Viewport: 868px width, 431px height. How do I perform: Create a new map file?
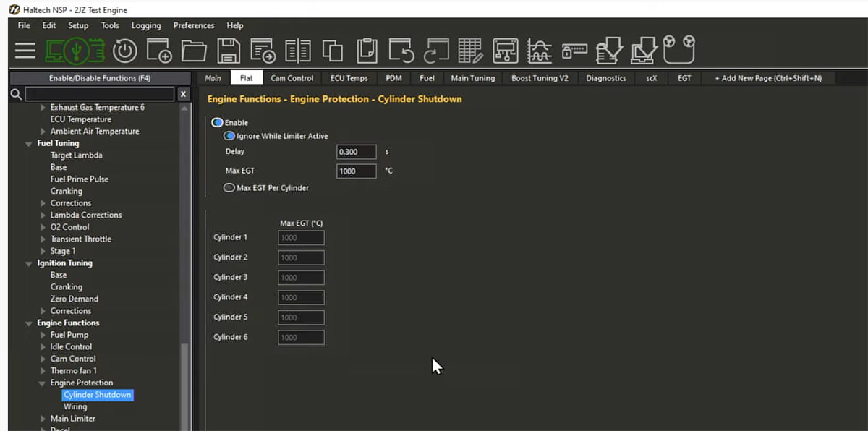click(159, 51)
